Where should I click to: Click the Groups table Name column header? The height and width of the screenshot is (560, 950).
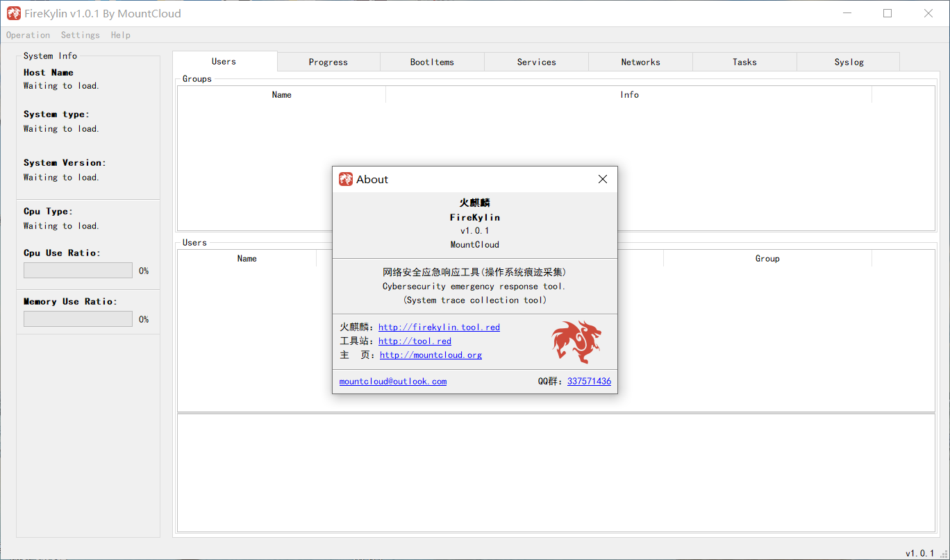pyautogui.click(x=282, y=94)
